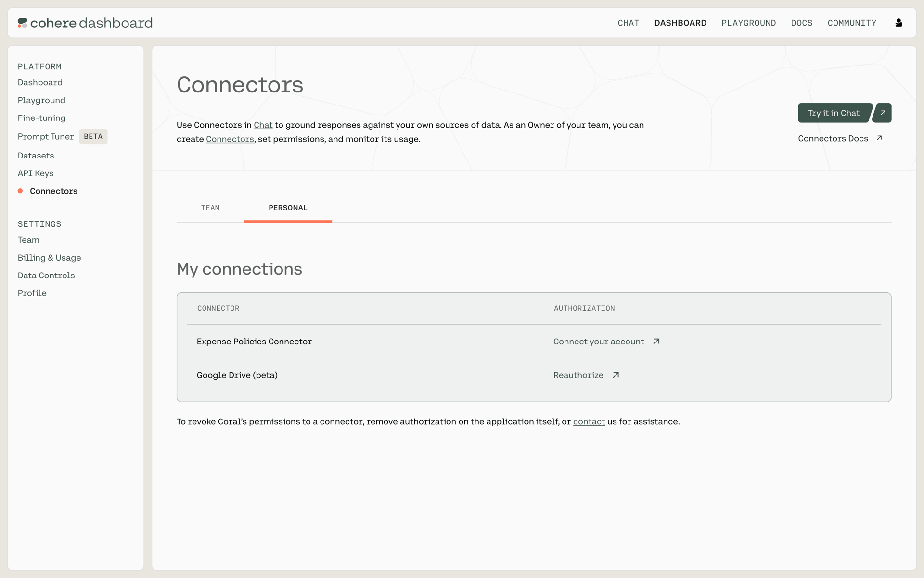Click the Google Drive (beta) row name
The width and height of the screenshot is (924, 578).
(x=237, y=375)
